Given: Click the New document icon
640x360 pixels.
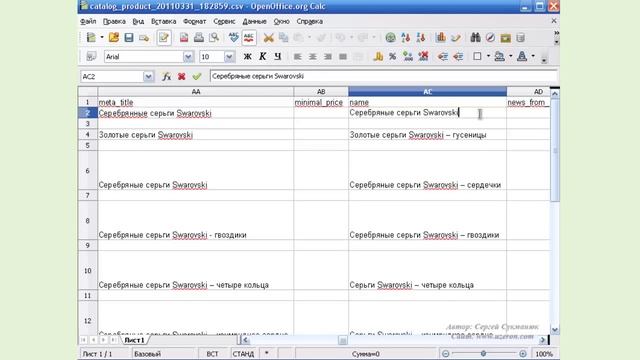Looking at the screenshot, I should pos(91,38).
